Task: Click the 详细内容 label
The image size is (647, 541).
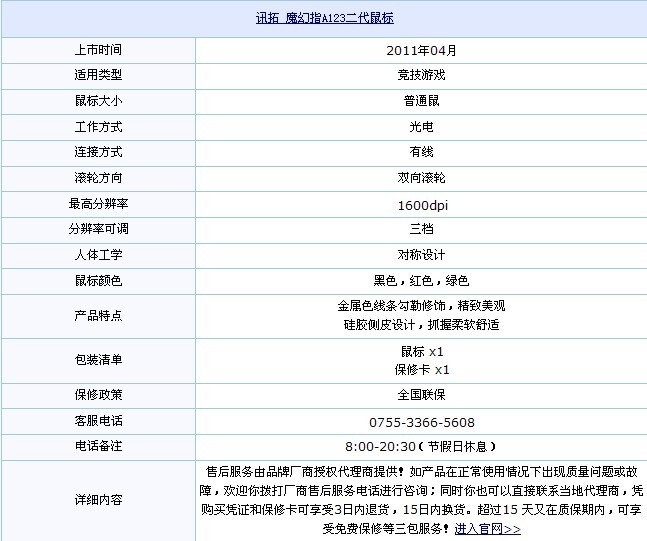Action: pyautogui.click(x=98, y=500)
